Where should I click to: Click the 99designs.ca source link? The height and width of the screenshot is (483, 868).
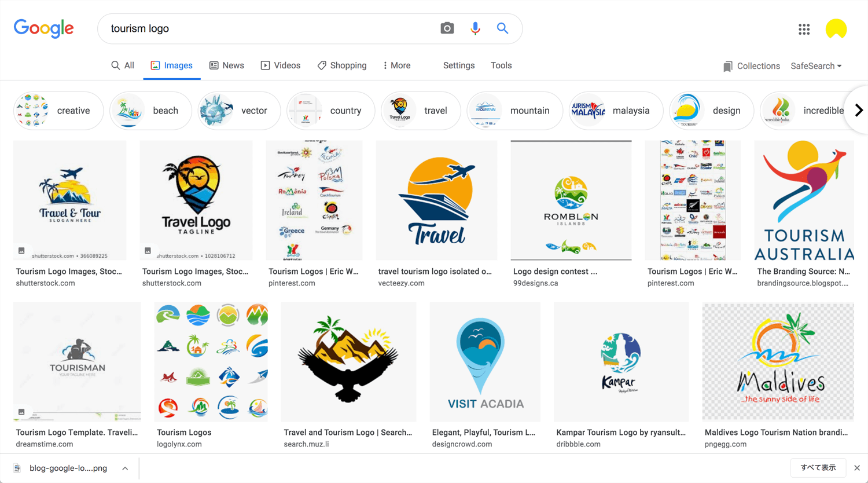tap(536, 283)
